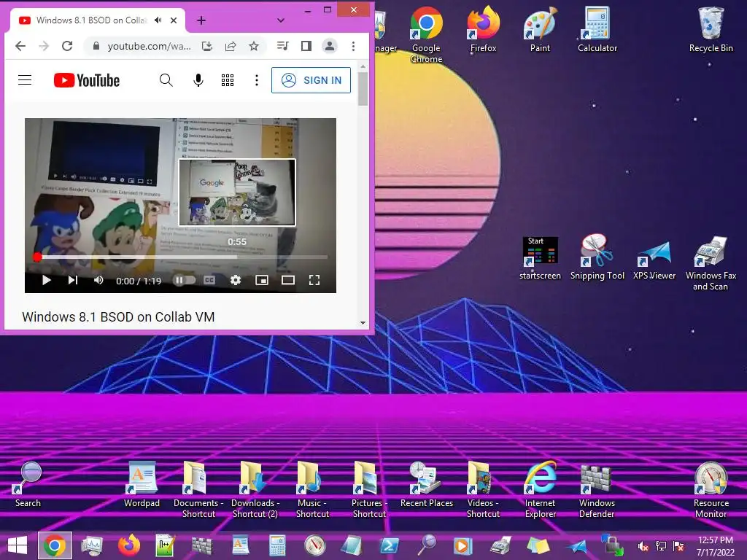Open video player settings gear
The height and width of the screenshot is (560, 747).
pos(236,281)
